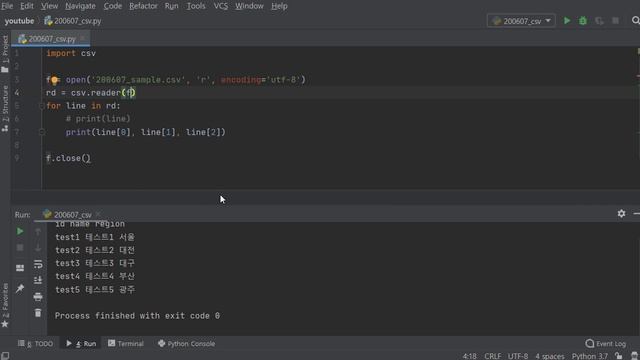Open the Structure tool window sidebar
Screen dimensions: 640x360
[5, 108]
